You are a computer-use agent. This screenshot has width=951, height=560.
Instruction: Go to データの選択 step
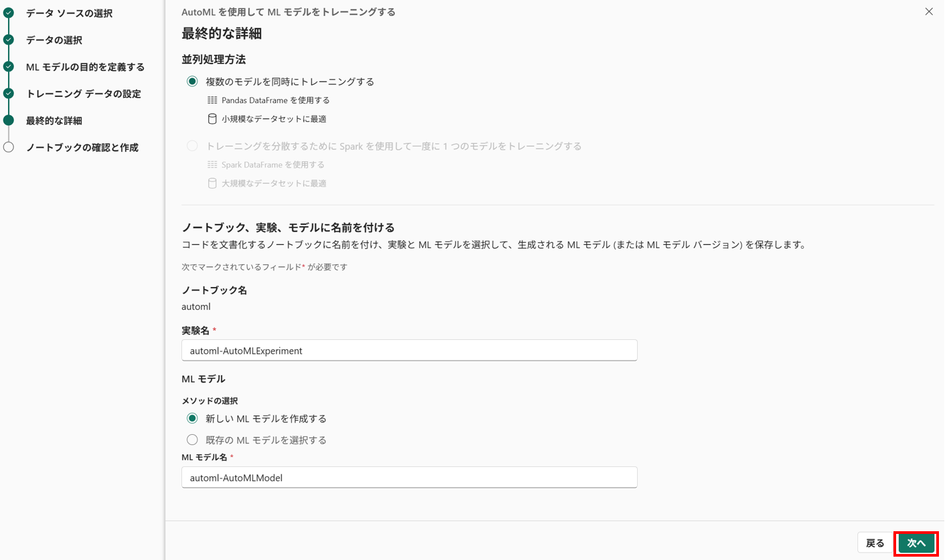click(54, 40)
